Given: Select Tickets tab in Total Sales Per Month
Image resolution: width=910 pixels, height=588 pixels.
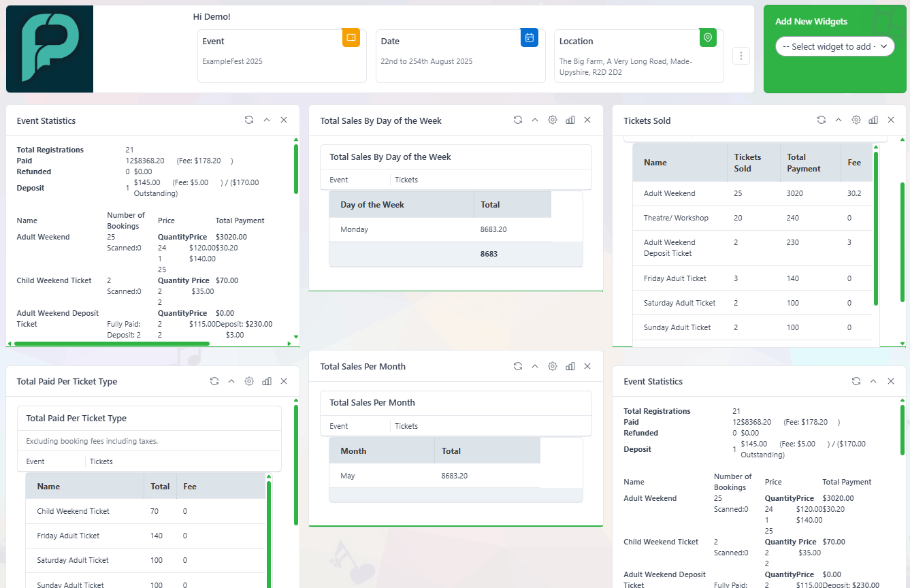Looking at the screenshot, I should pos(406,426).
